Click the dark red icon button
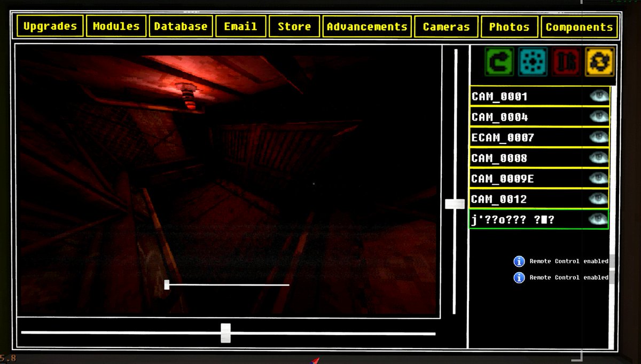The width and height of the screenshot is (641, 364). [566, 61]
